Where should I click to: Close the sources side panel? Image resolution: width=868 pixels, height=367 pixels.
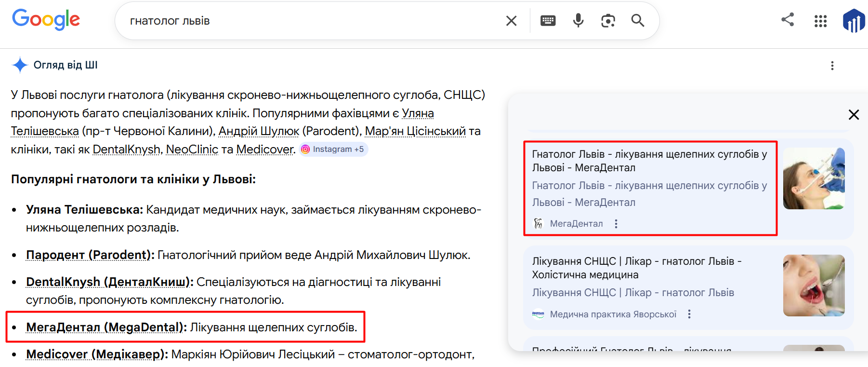click(x=854, y=115)
